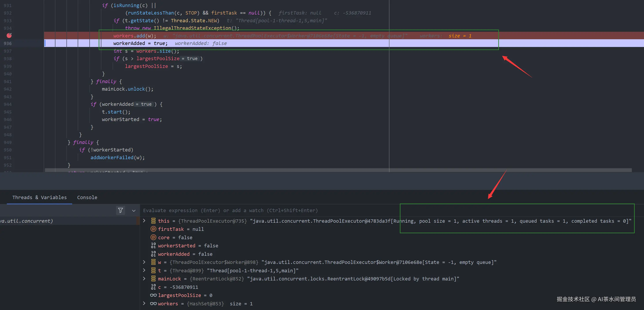Expand the 'w' Worker variable node
This screenshot has width=644, height=310.
point(144,262)
